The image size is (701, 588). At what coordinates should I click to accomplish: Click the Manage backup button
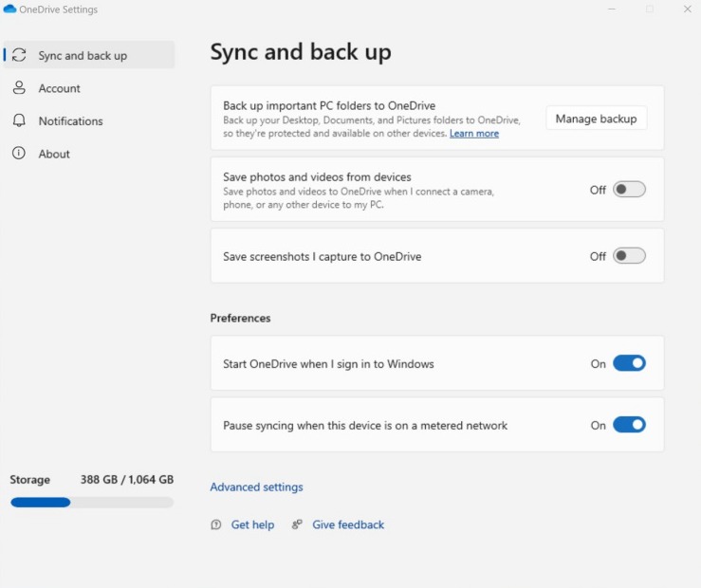tap(597, 119)
